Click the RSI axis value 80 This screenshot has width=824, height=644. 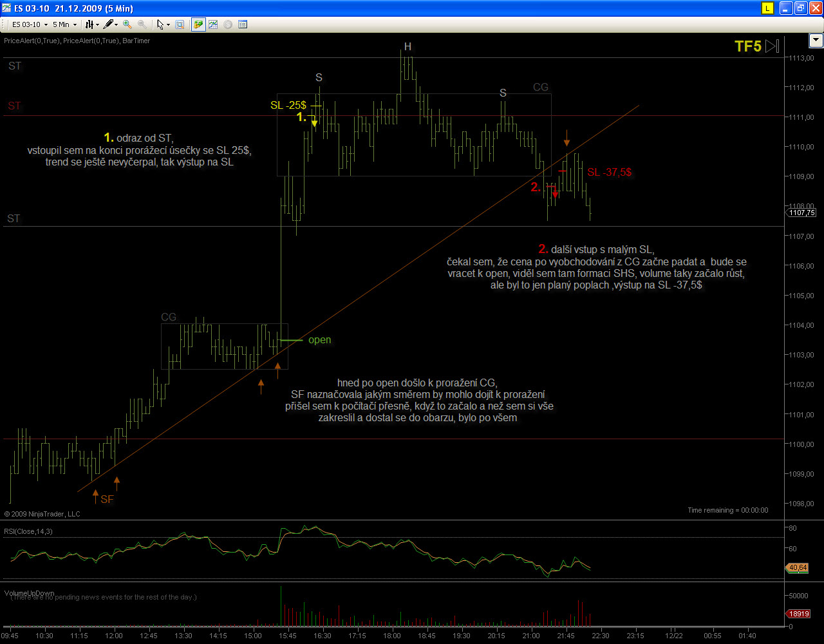coord(794,528)
